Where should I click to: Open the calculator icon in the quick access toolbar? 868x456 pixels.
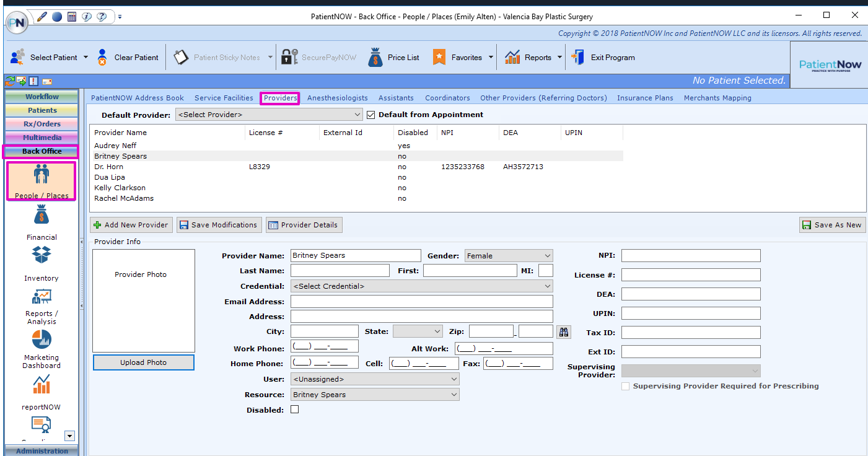[x=71, y=17]
